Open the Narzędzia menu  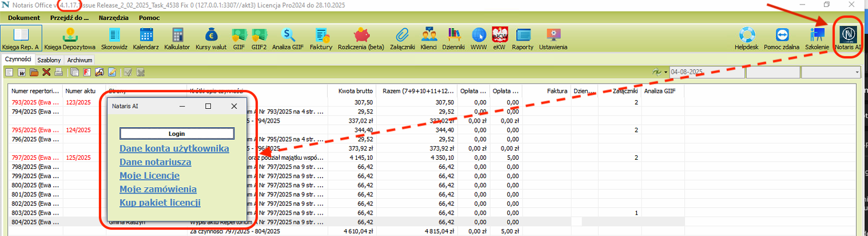coord(114,18)
